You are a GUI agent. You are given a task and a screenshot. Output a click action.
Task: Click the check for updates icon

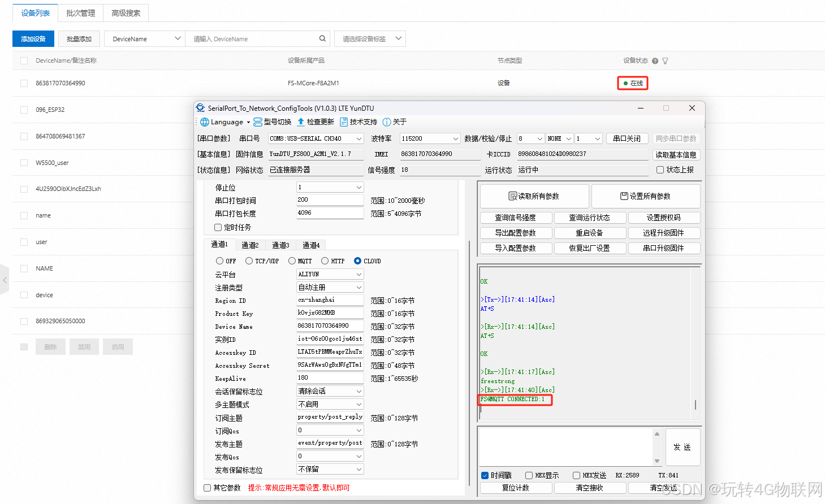tap(301, 122)
